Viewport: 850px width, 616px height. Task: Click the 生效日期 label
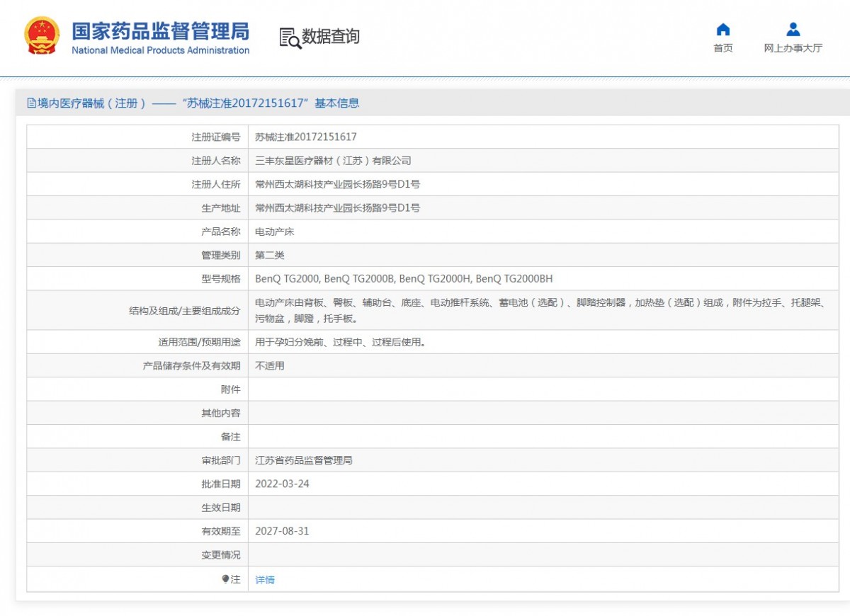pyautogui.click(x=221, y=508)
